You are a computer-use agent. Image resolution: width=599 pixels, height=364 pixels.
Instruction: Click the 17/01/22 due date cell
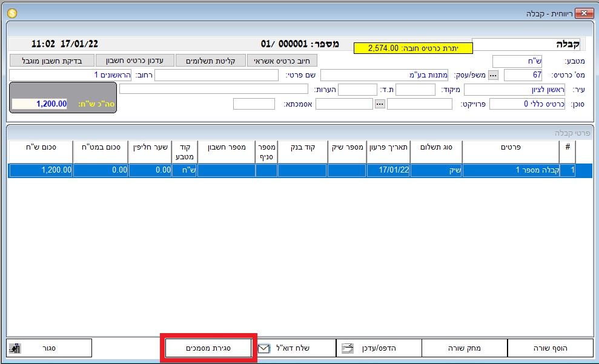(x=388, y=170)
